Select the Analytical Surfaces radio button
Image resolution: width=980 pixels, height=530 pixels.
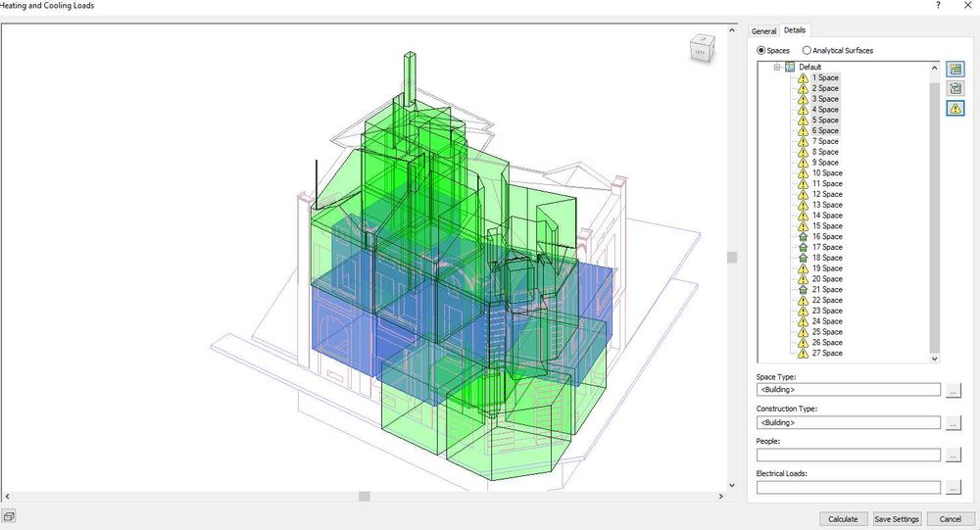point(807,51)
